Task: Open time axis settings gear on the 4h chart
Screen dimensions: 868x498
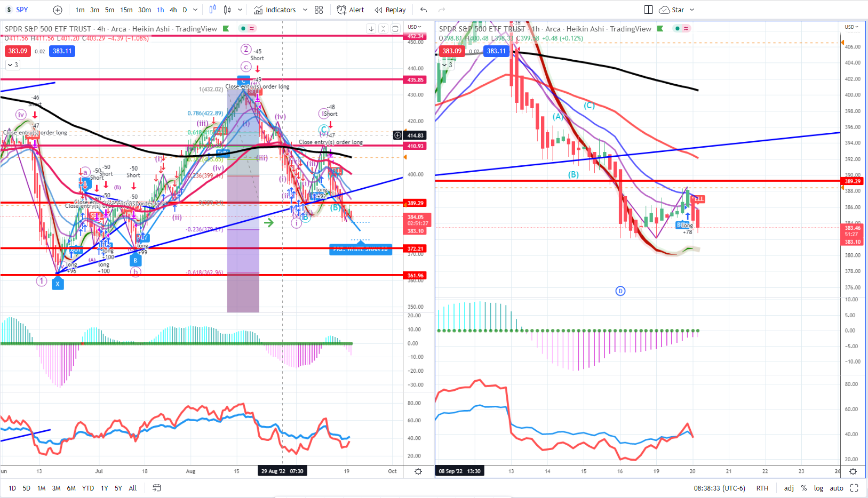Action: point(418,471)
